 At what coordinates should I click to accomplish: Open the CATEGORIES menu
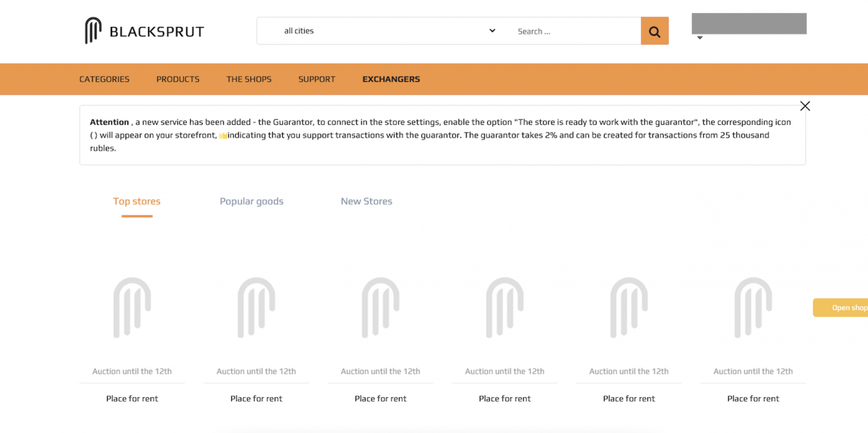click(x=104, y=79)
